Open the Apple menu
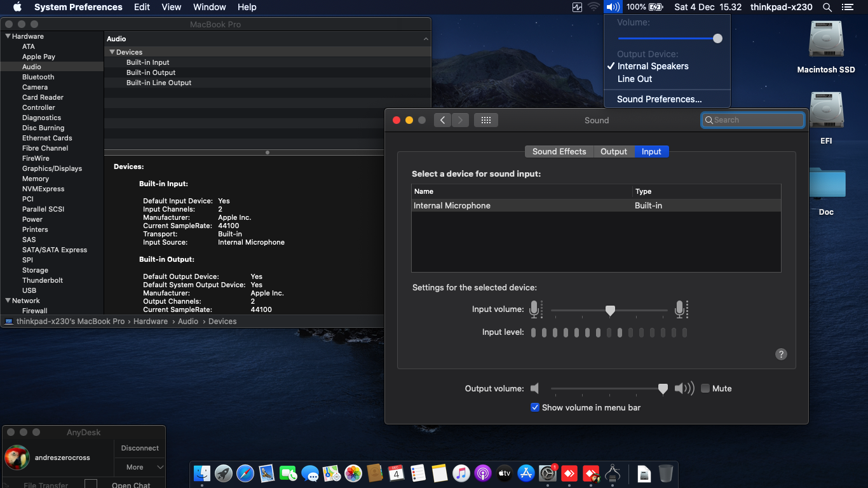868x488 pixels. click(x=17, y=7)
